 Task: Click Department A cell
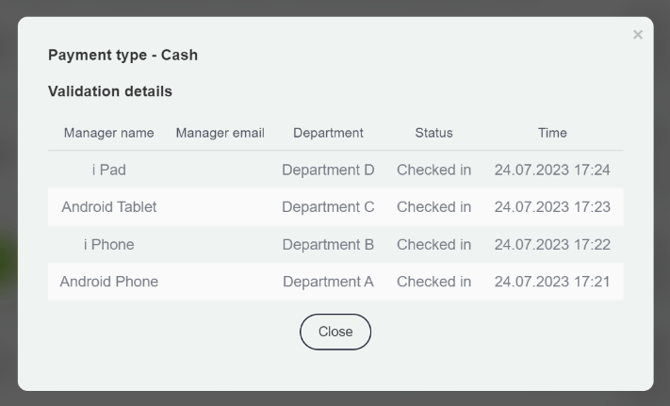pyautogui.click(x=328, y=282)
